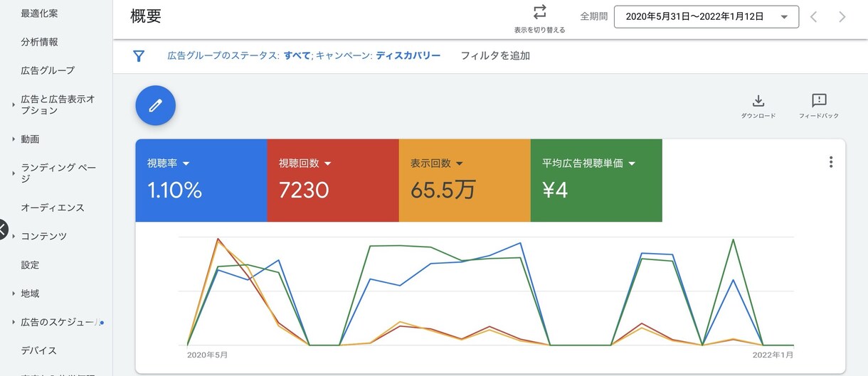
Task: Open 広告グループ in the sidebar
Action: click(x=48, y=70)
